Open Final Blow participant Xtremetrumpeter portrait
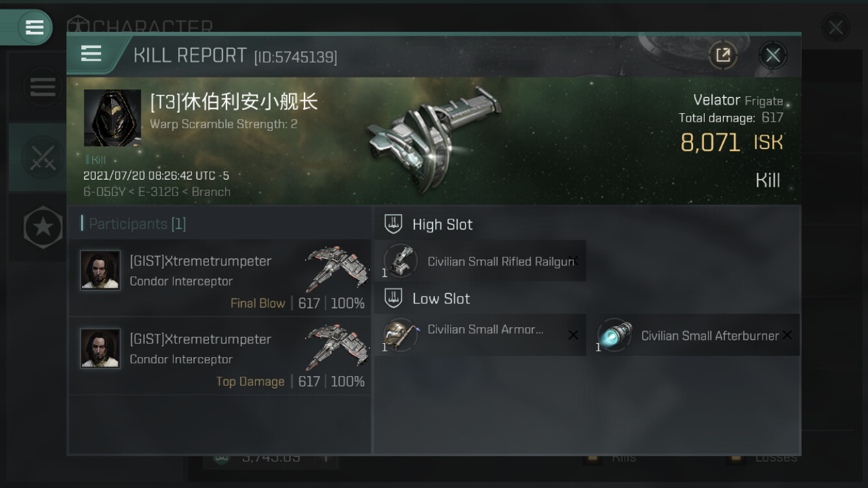The image size is (868, 488). [x=100, y=270]
